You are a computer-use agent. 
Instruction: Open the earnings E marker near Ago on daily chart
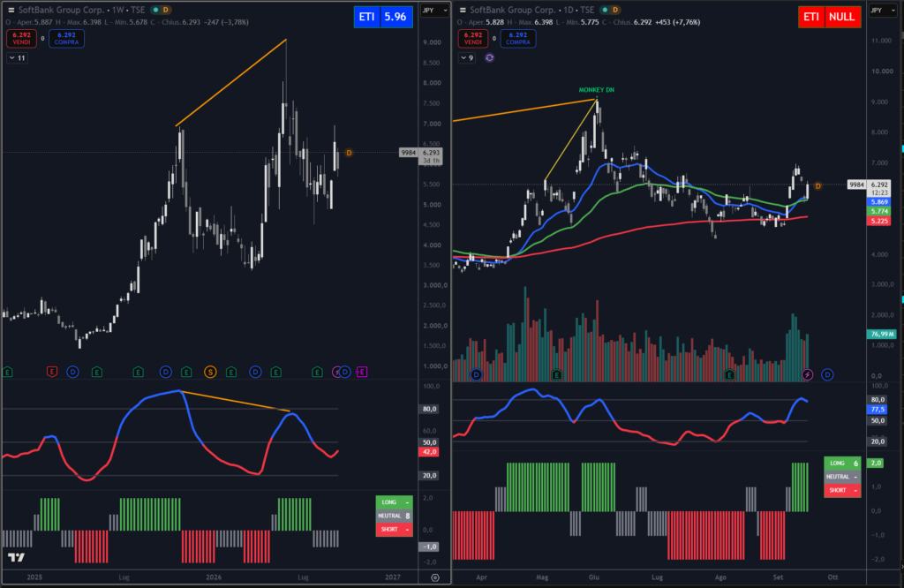pos(729,374)
